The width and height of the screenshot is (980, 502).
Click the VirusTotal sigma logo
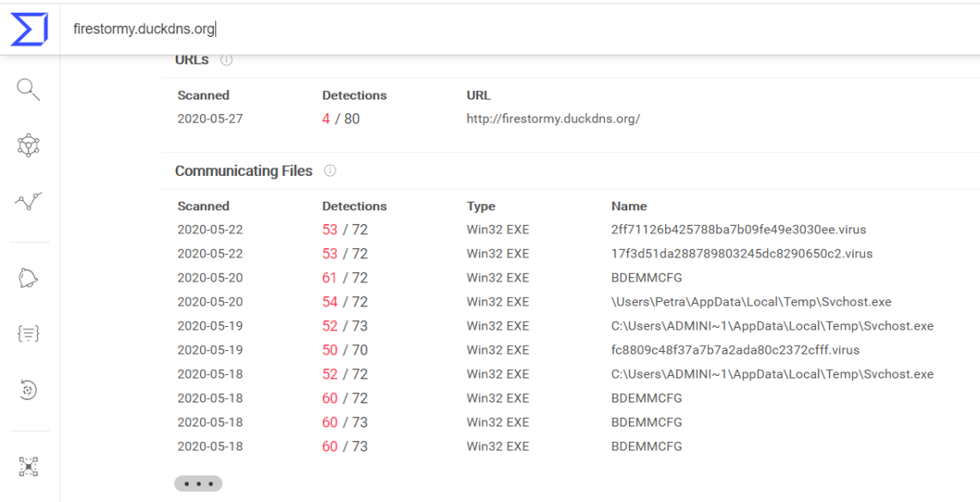pos(29,29)
